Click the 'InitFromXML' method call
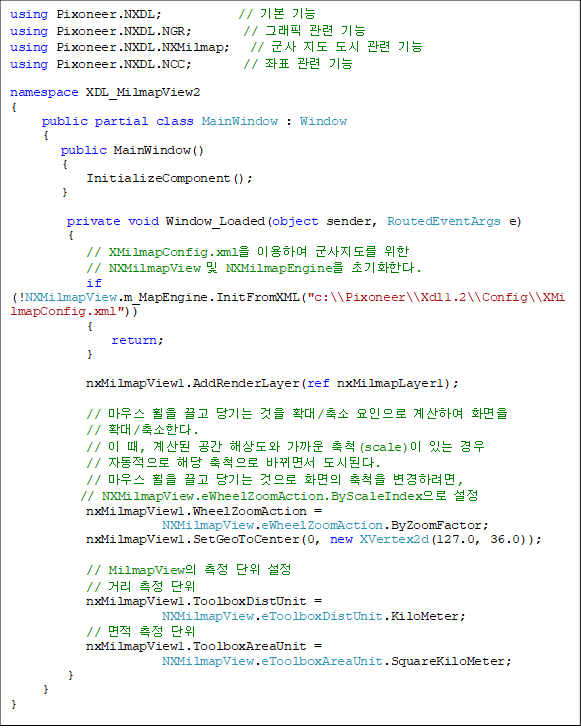Viewport: 581px width, 728px height. [x=258, y=297]
